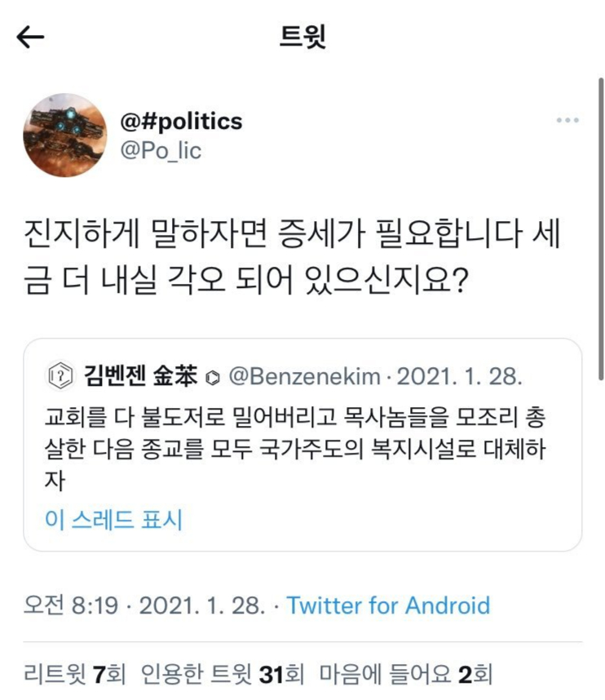The width and height of the screenshot is (605, 700).
Task: Click the small badge icon beside 김벤젠 金苯
Action: click(213, 378)
